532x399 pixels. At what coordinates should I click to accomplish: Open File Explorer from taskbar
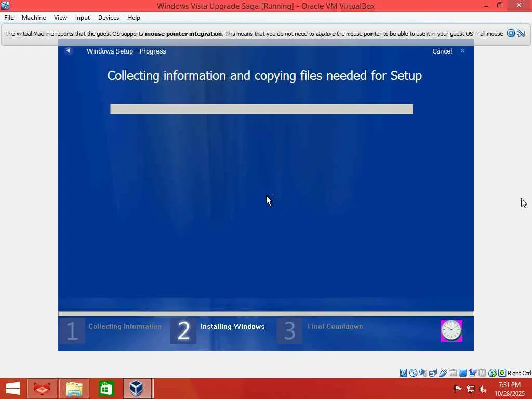(74, 389)
